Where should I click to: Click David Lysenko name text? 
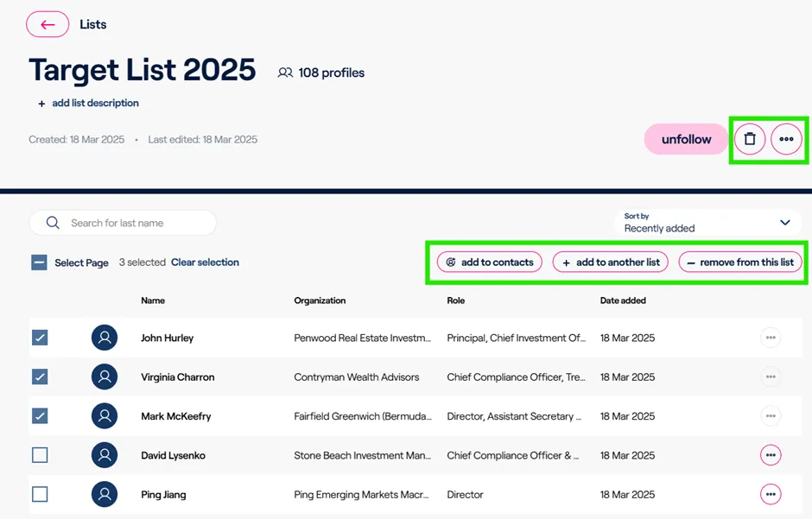[173, 455]
